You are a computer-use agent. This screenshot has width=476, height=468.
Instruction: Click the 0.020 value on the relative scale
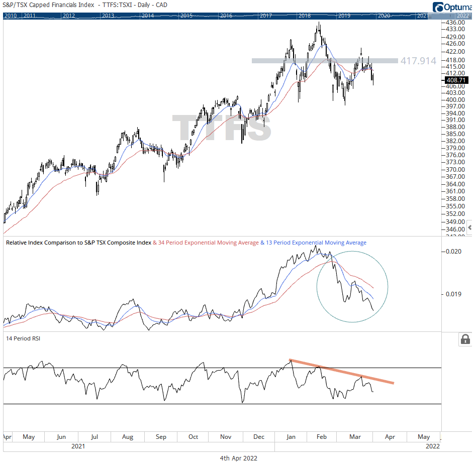[x=454, y=251]
